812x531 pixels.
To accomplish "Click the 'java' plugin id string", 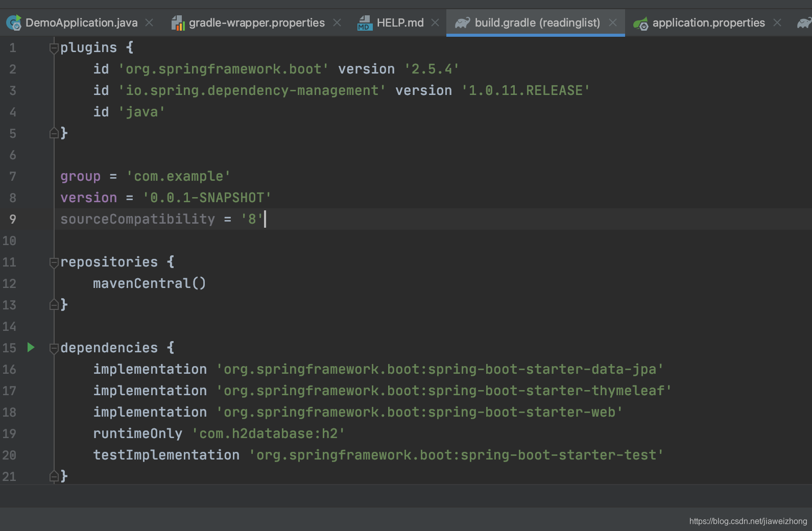I will pos(142,112).
